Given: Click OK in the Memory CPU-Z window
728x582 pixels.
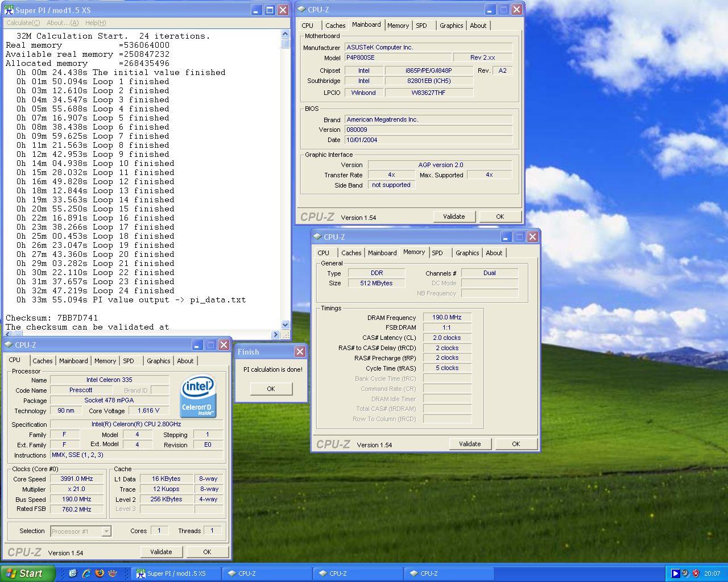Looking at the screenshot, I should click(516, 444).
